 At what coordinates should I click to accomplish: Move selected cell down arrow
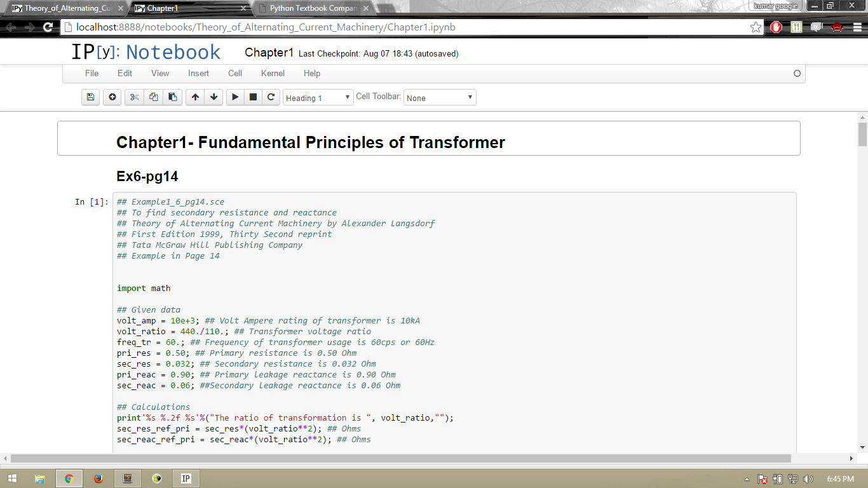[214, 97]
